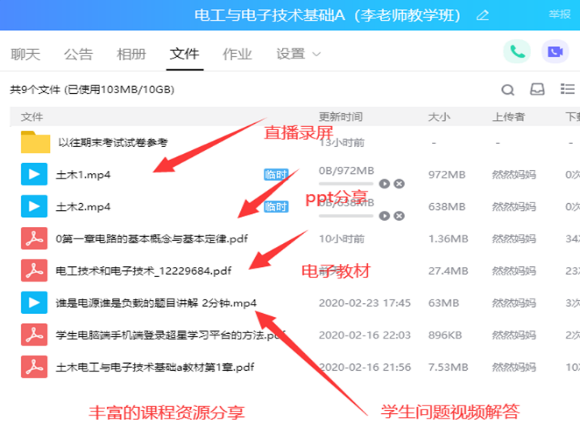Viewport: 580px width, 447px height.
Task: Click the 举报 report link
Action: [x=560, y=14]
